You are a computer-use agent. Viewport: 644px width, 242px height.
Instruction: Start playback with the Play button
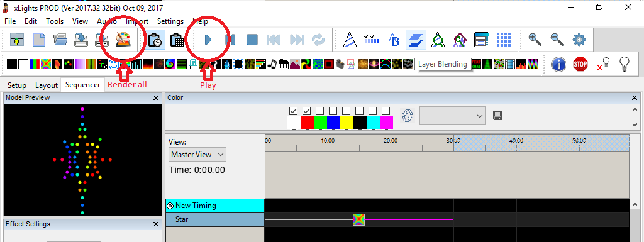[208, 40]
